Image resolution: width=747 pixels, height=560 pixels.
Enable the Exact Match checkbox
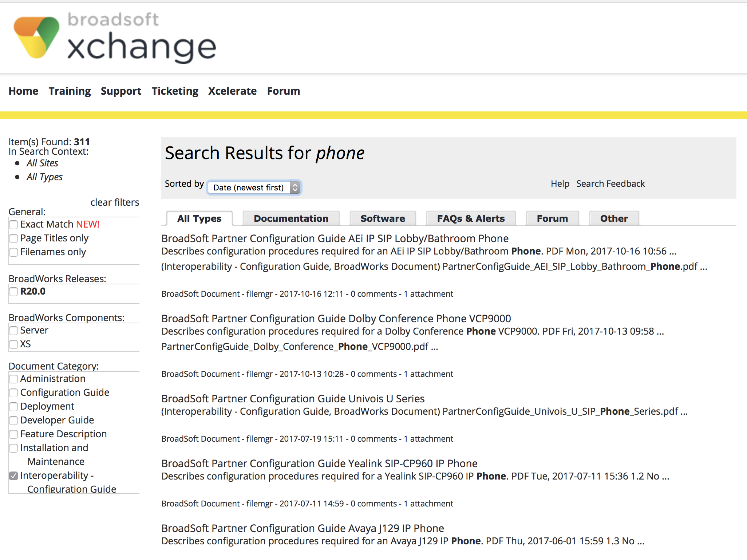pyautogui.click(x=13, y=225)
